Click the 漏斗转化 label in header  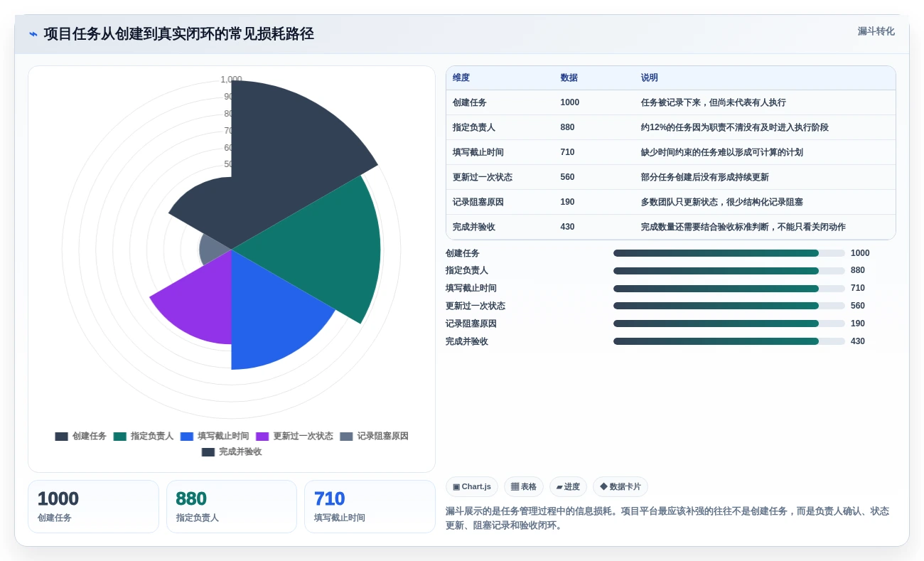(x=876, y=31)
